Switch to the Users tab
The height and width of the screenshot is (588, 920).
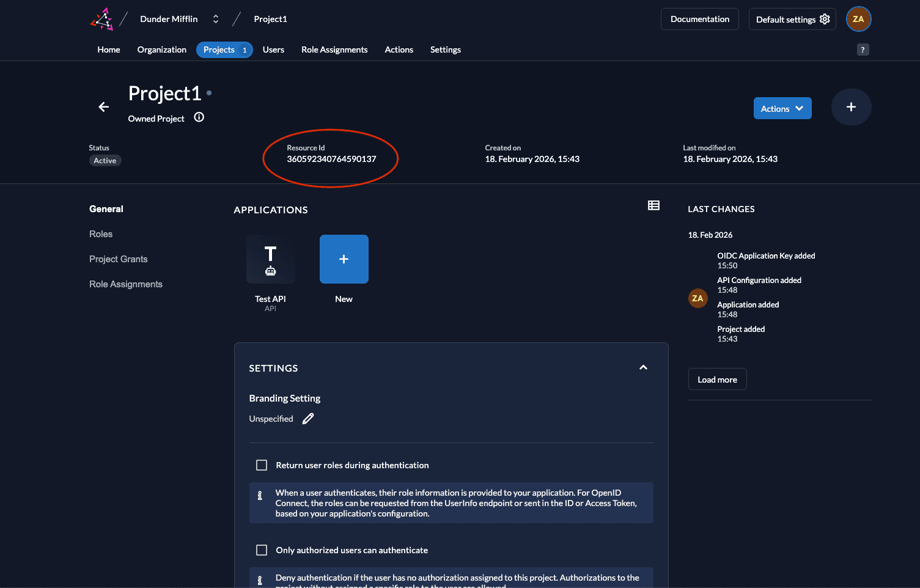[x=273, y=50]
